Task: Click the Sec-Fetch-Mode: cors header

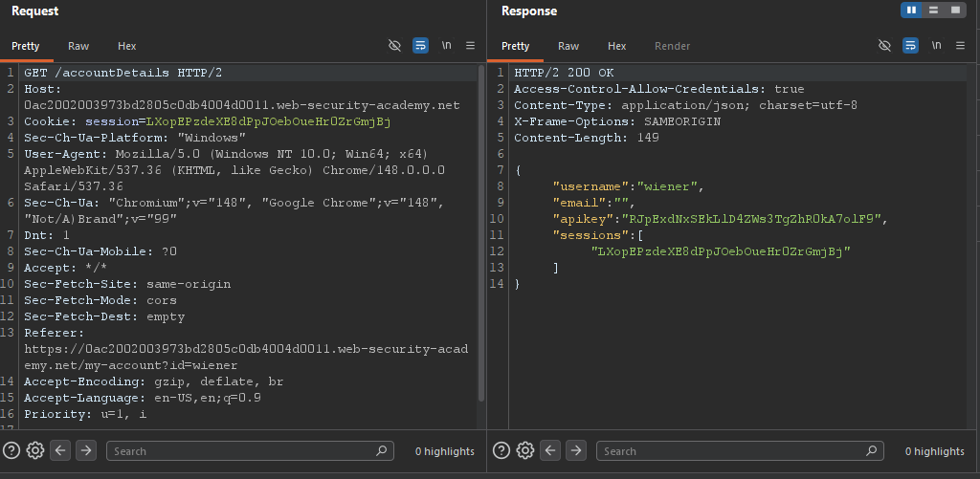Action: pos(100,300)
